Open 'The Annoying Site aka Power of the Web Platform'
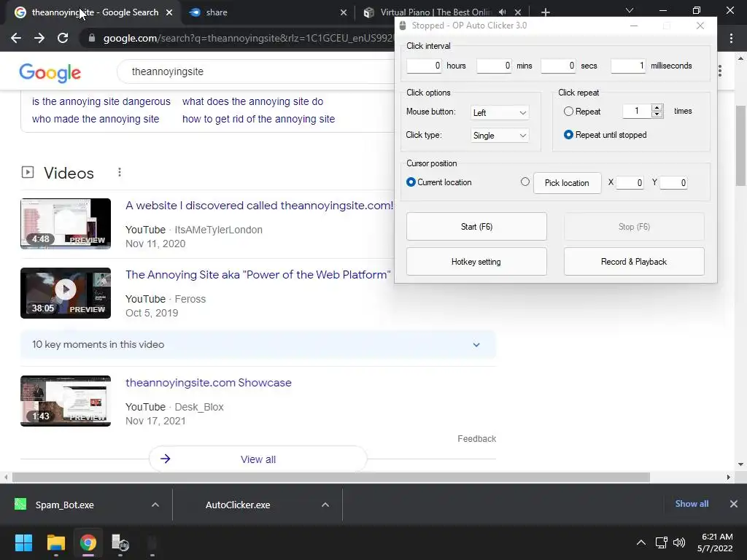Image resolution: width=747 pixels, height=560 pixels. (x=258, y=275)
